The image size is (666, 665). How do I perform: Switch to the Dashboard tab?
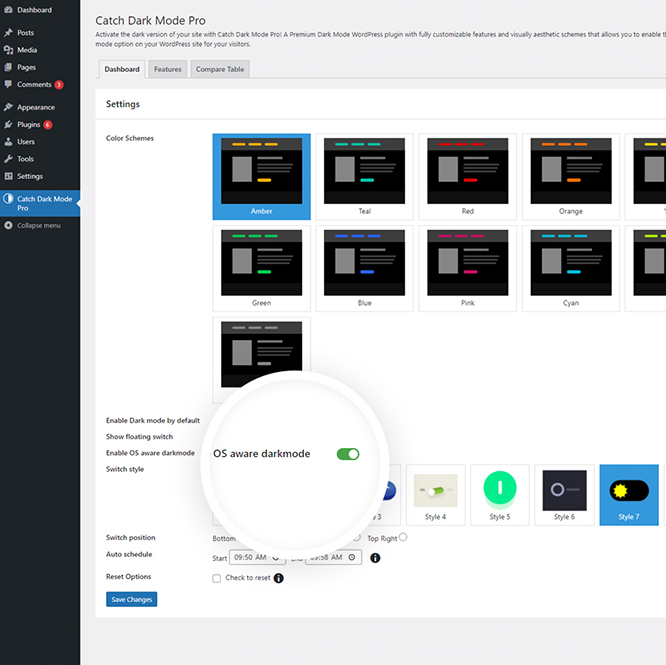122,69
